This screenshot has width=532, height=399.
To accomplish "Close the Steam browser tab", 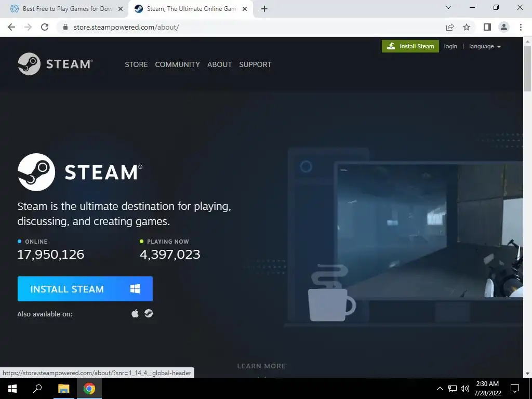I will coord(245,9).
